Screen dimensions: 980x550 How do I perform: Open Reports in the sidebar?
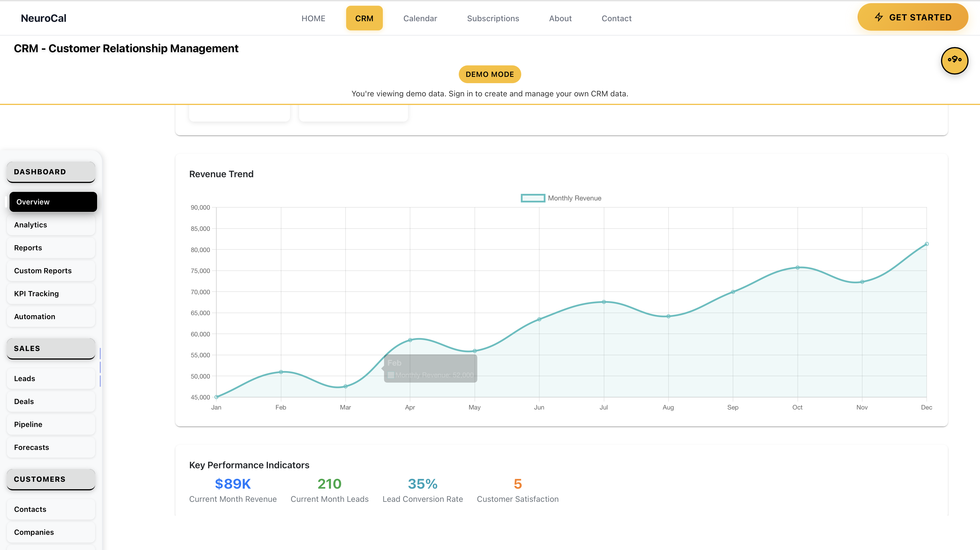click(x=51, y=248)
